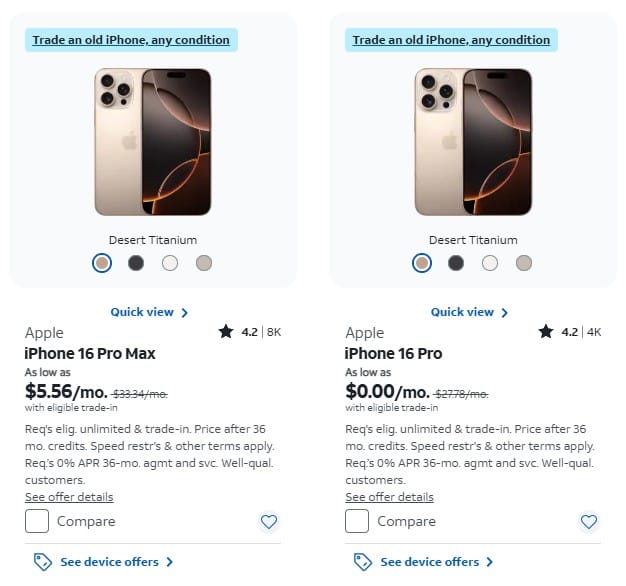The image size is (626, 586).
Task: Open trade-in banner on iPhone 16 Pro Max card
Action: point(131,40)
